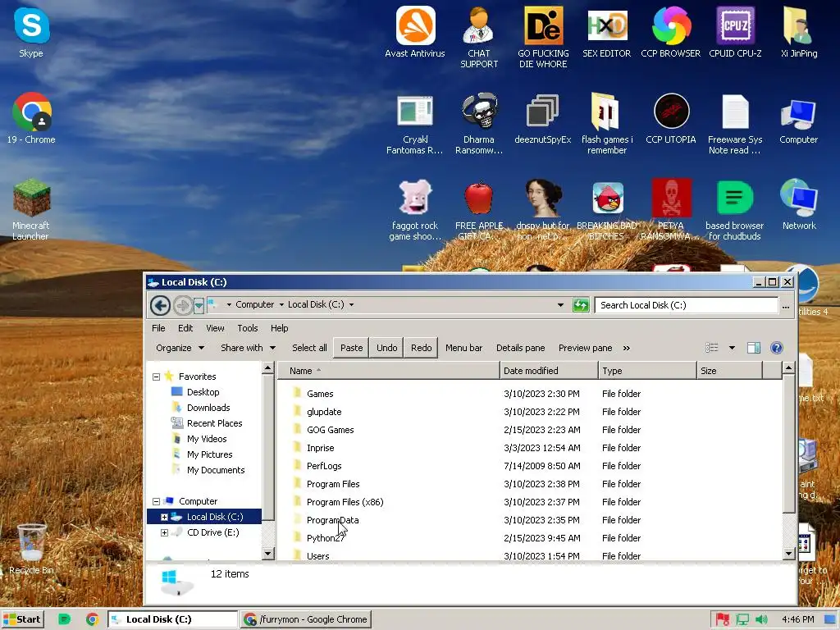The height and width of the screenshot is (630, 840).
Task: Click the file list scrollbar down arrow
Action: (x=788, y=554)
